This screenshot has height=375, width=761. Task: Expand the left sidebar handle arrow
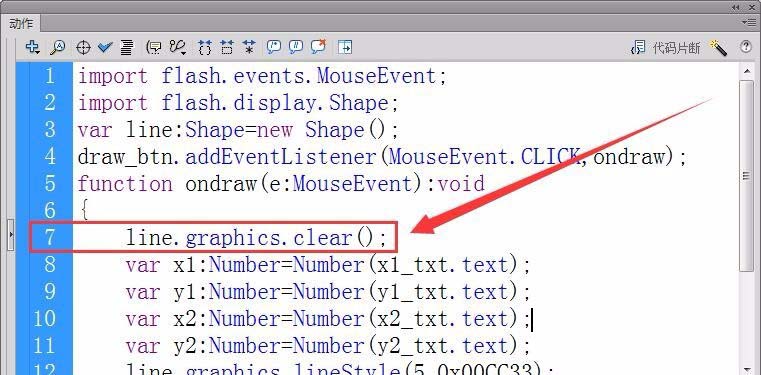(11, 235)
